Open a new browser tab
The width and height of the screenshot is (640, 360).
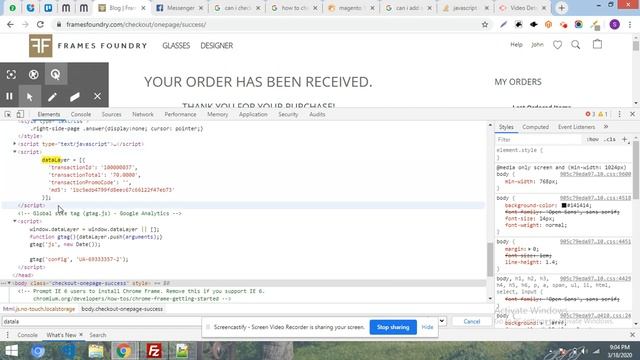pos(562,8)
